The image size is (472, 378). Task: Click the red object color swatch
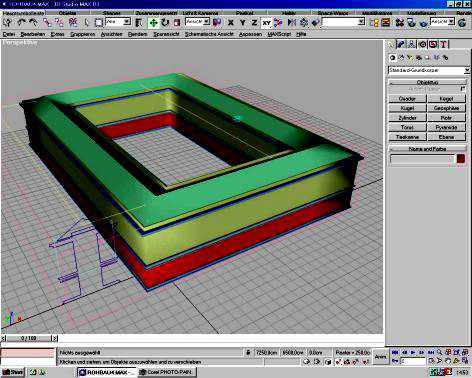click(x=461, y=159)
